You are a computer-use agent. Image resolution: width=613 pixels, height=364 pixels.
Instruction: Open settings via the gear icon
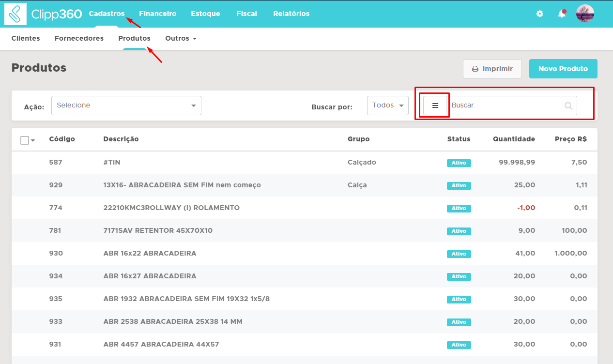540,14
